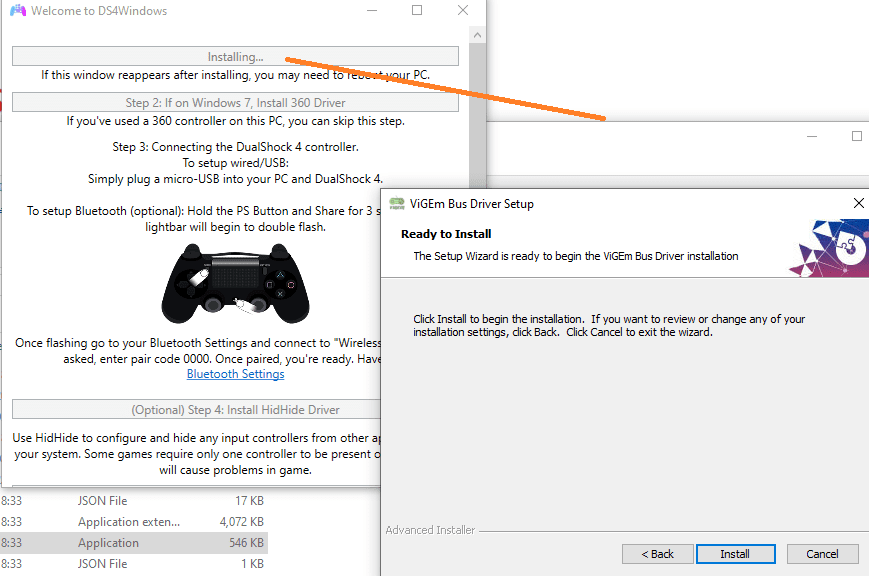The height and width of the screenshot is (576, 869).
Task: Select the JSON File row sized 17 KB
Action: [134, 501]
